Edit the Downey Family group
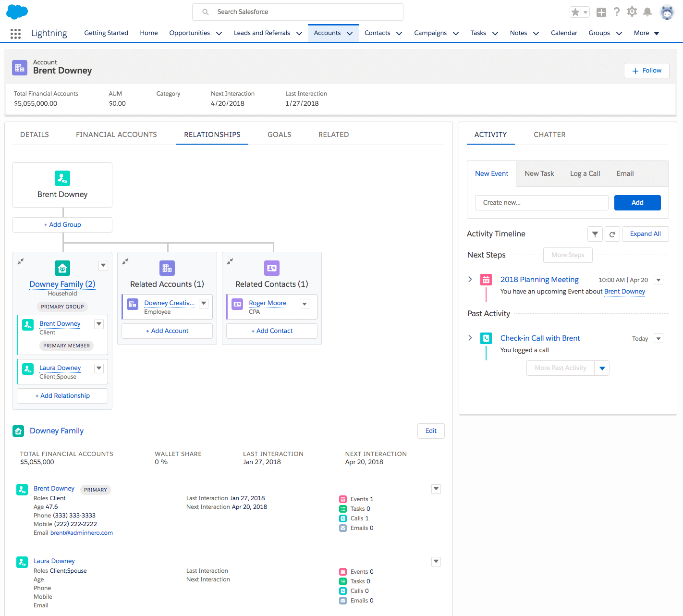Screen dimensions: 683x616 point(431,431)
